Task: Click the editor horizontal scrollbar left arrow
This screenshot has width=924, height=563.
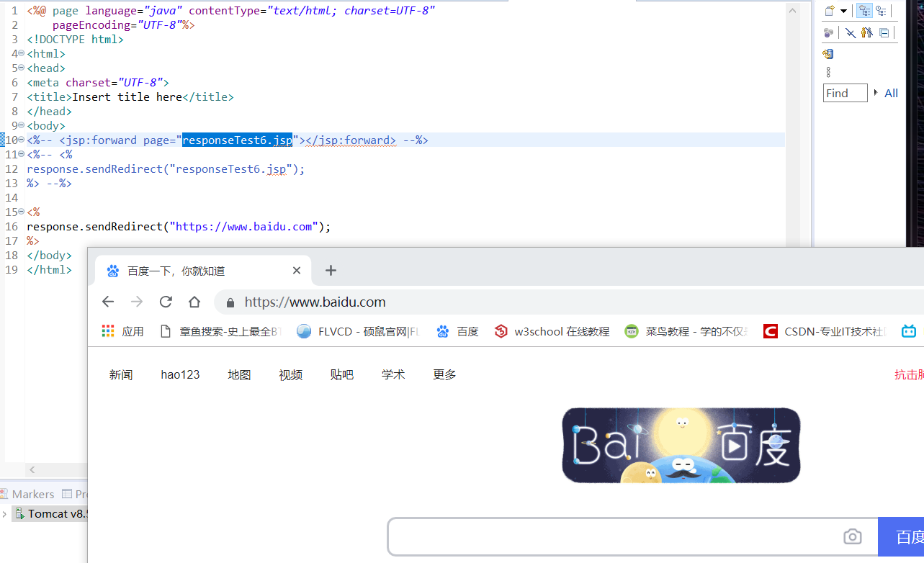Action: 32,469
